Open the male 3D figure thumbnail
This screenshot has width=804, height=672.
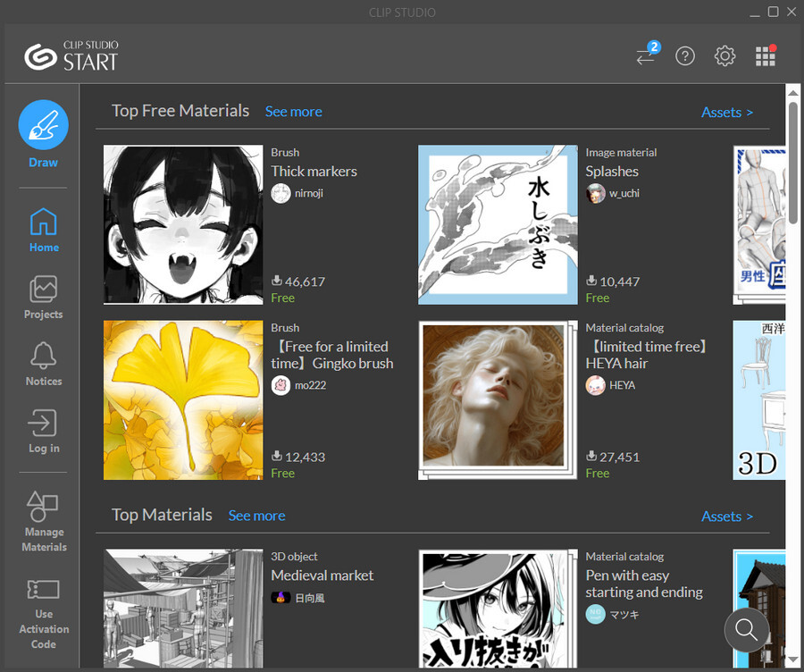click(x=759, y=224)
